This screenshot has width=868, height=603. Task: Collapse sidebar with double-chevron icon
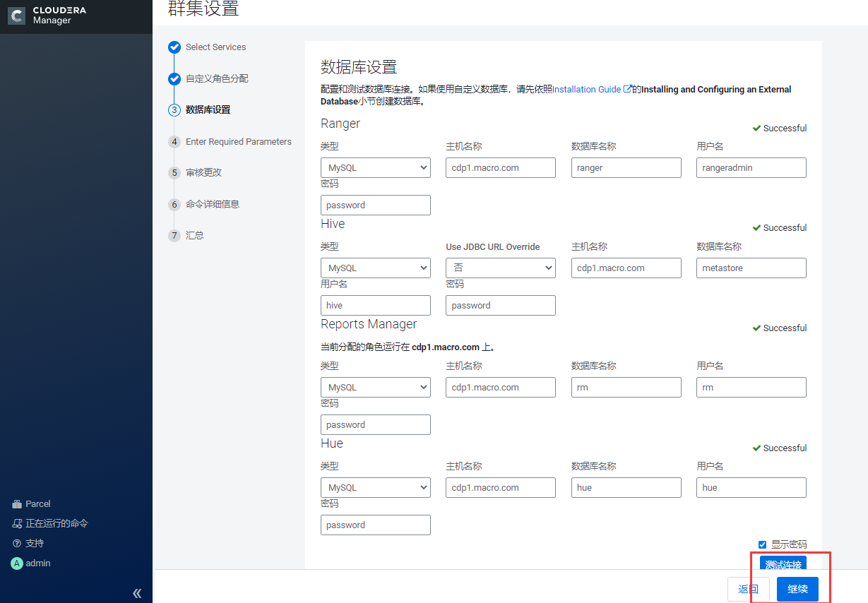pyautogui.click(x=137, y=593)
